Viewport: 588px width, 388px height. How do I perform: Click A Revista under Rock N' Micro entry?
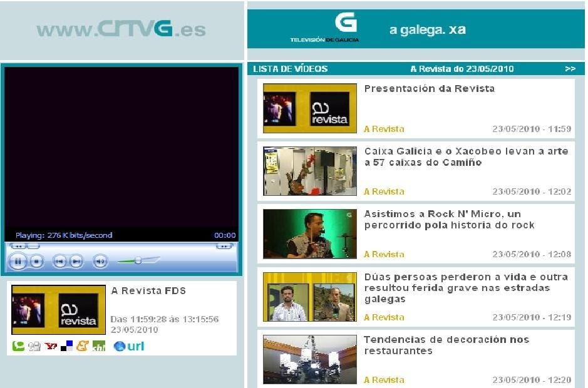pyautogui.click(x=384, y=255)
